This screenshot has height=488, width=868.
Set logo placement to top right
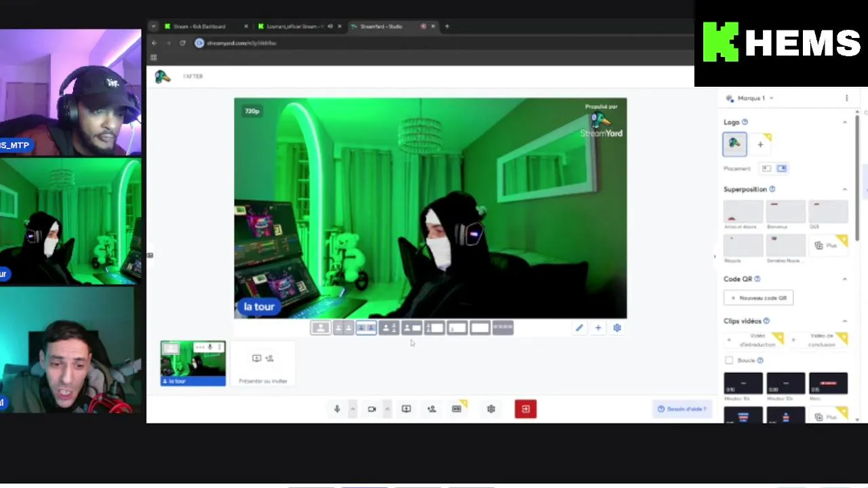[781, 168]
